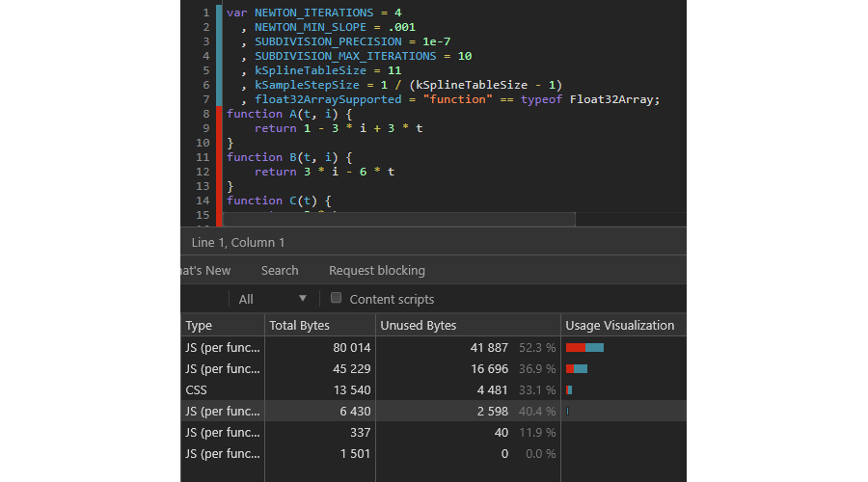868x482 pixels.
Task: Click the 4 481 unused bytes cell
Action: pos(492,390)
